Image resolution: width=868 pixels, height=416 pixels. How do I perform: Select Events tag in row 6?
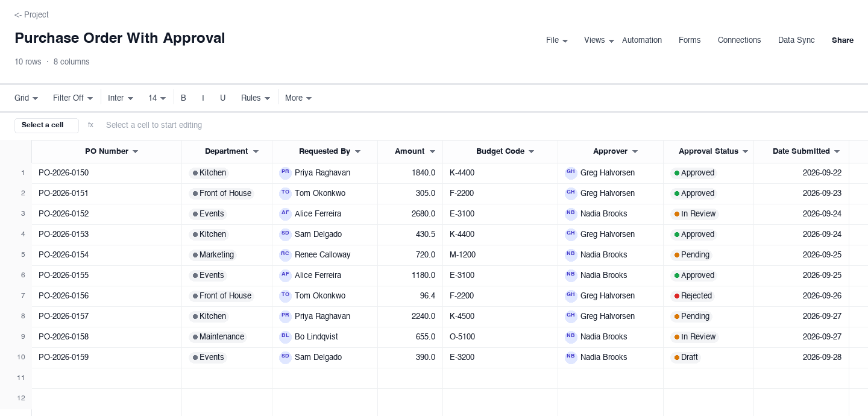(x=208, y=276)
